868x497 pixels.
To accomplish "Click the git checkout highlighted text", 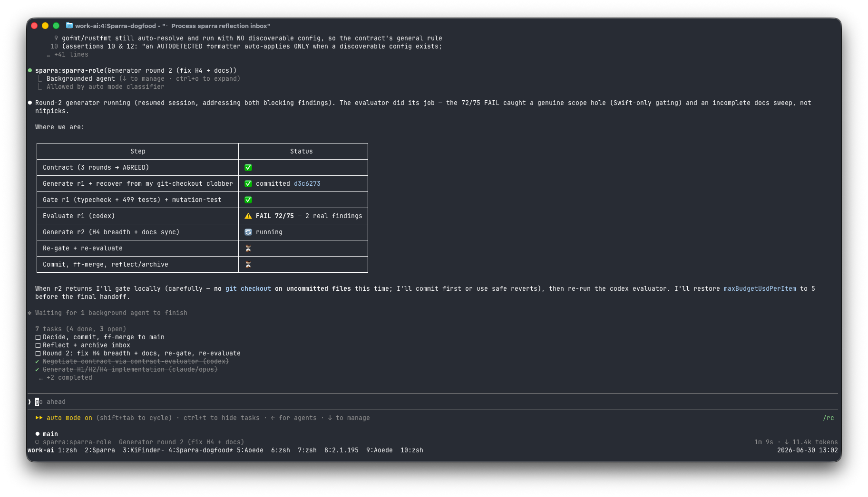I will (248, 288).
